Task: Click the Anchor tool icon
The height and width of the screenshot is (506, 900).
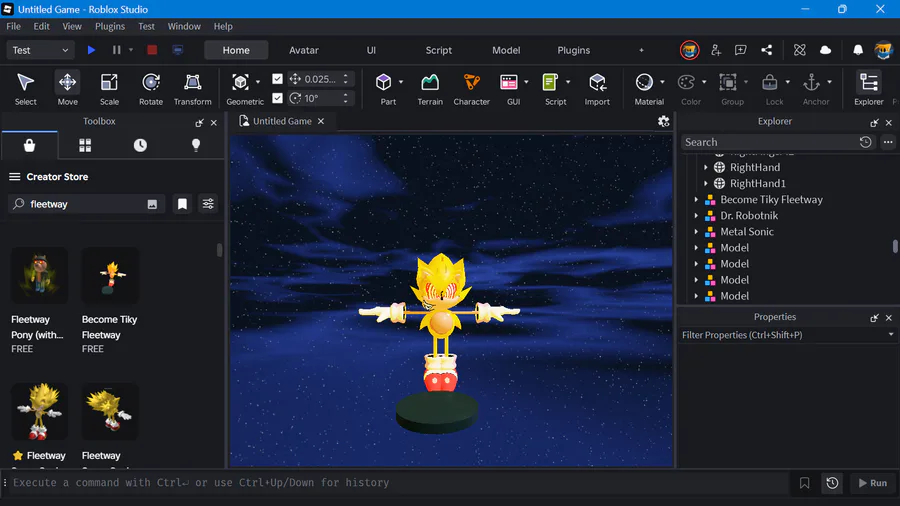Action: click(812, 83)
